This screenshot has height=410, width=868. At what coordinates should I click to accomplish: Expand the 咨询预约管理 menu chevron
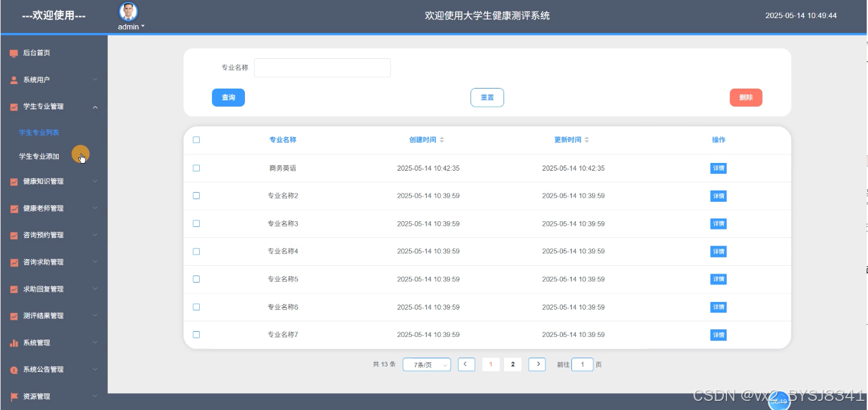coord(95,235)
